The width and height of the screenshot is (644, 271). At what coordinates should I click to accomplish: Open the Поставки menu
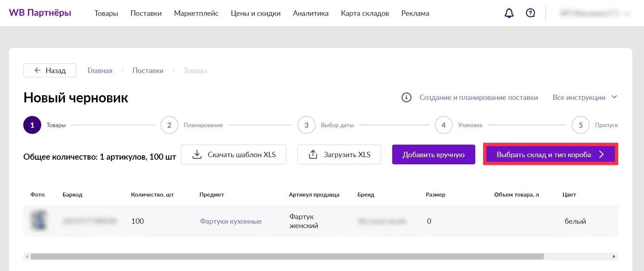[x=146, y=13]
